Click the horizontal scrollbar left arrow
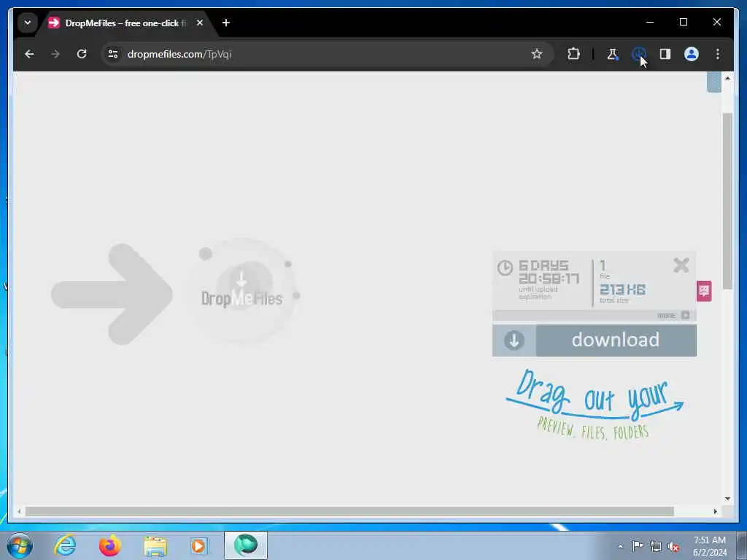 pyautogui.click(x=19, y=511)
